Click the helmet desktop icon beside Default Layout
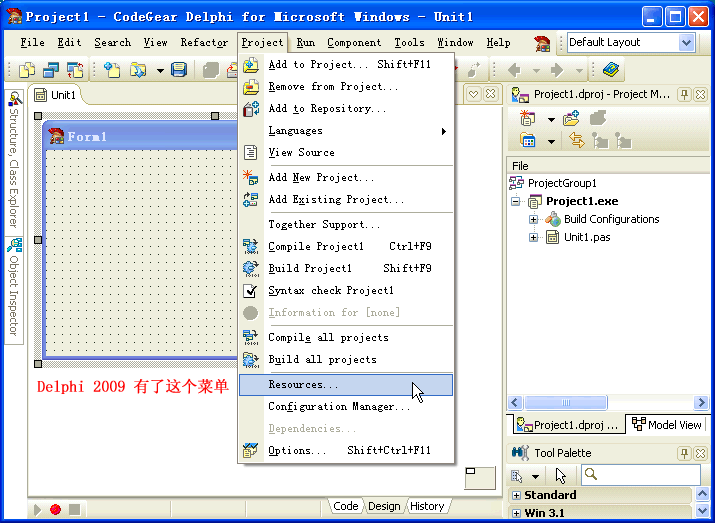This screenshot has width=715, height=523. pyautogui.click(x=542, y=43)
